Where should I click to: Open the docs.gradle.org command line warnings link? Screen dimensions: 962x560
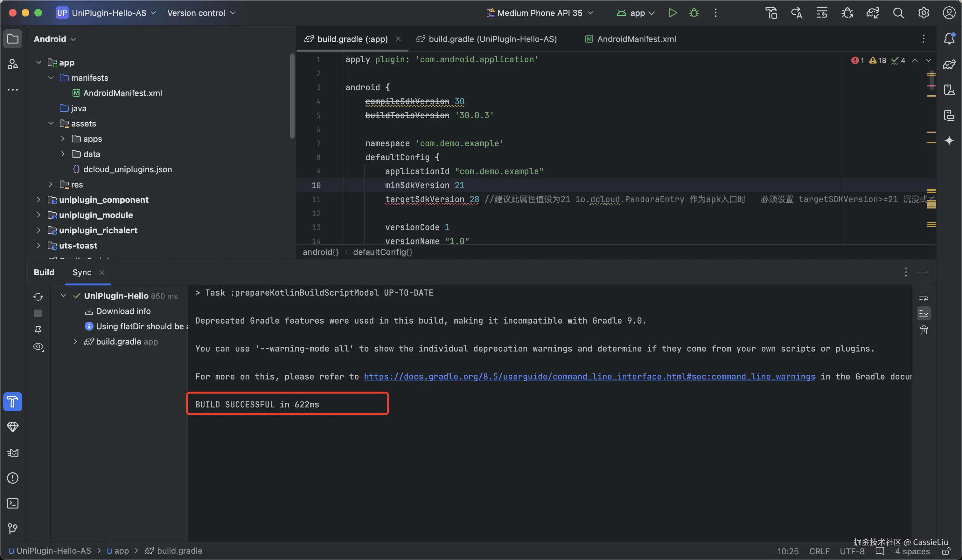tap(589, 377)
